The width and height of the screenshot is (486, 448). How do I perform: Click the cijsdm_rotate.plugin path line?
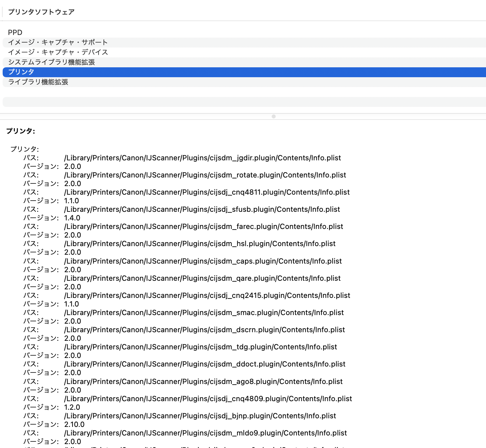(205, 175)
